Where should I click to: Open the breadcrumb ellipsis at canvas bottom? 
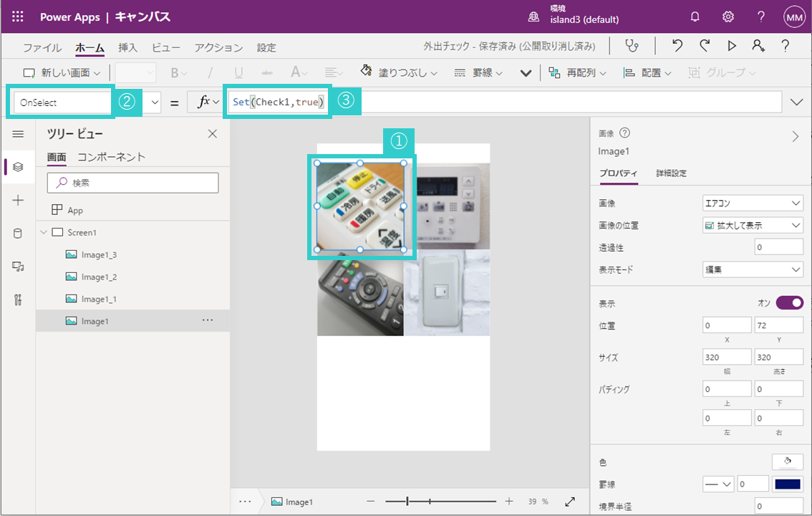click(x=245, y=502)
